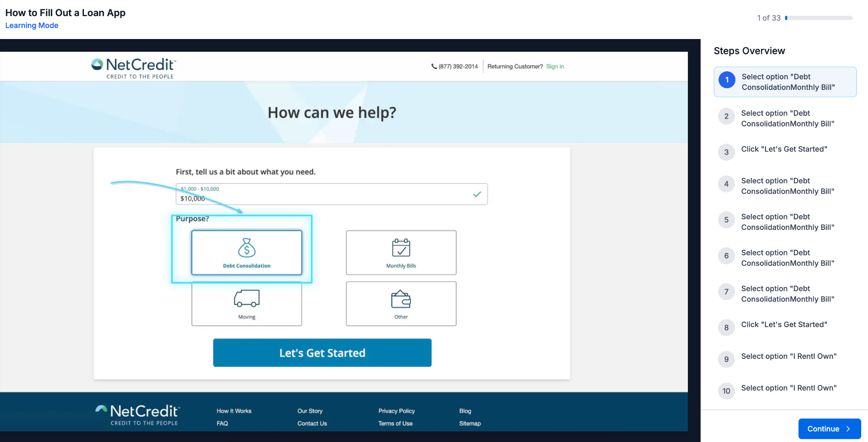This screenshot has height=442, width=868.
Task: Click the Returning Customer? text
Action: coord(515,66)
